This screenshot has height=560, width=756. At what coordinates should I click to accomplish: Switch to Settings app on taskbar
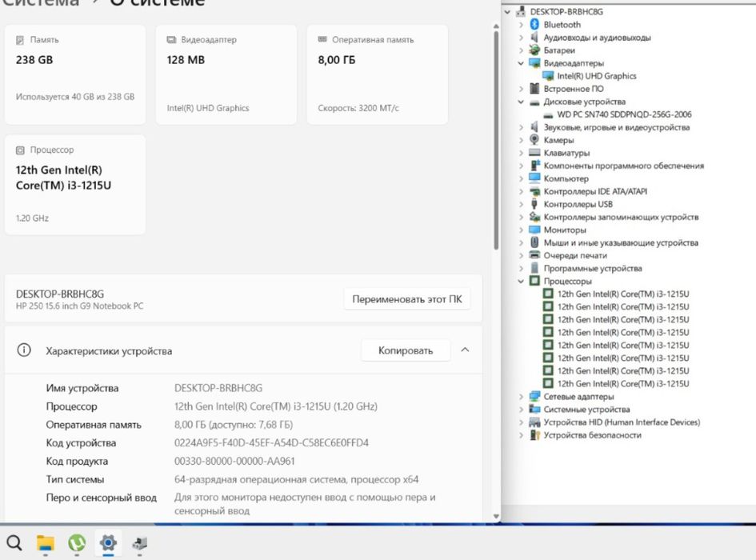(108, 542)
